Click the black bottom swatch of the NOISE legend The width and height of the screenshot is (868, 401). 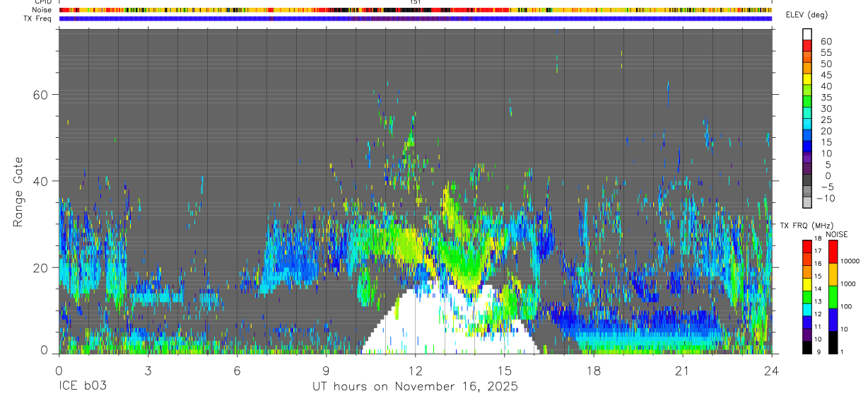pyautogui.click(x=833, y=342)
